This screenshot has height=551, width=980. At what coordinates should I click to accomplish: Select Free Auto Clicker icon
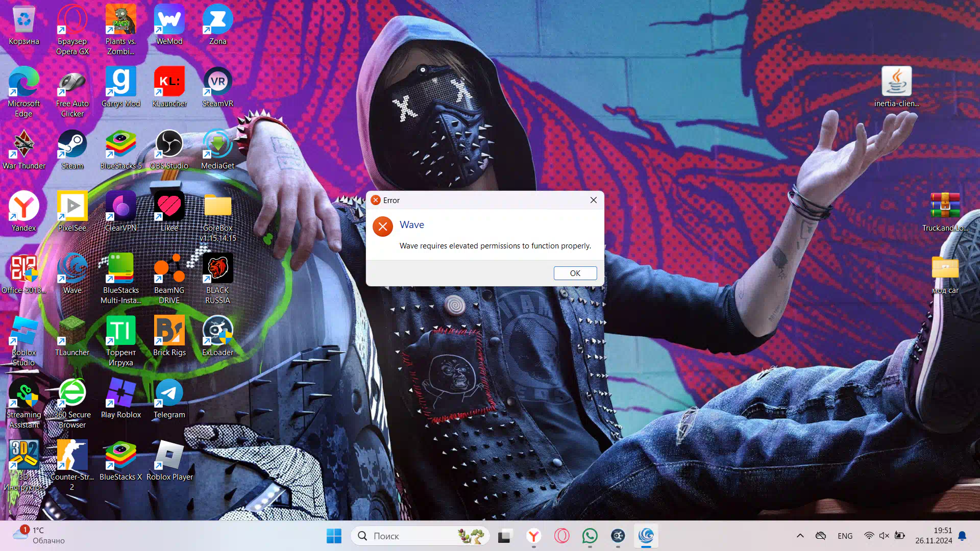72,92
